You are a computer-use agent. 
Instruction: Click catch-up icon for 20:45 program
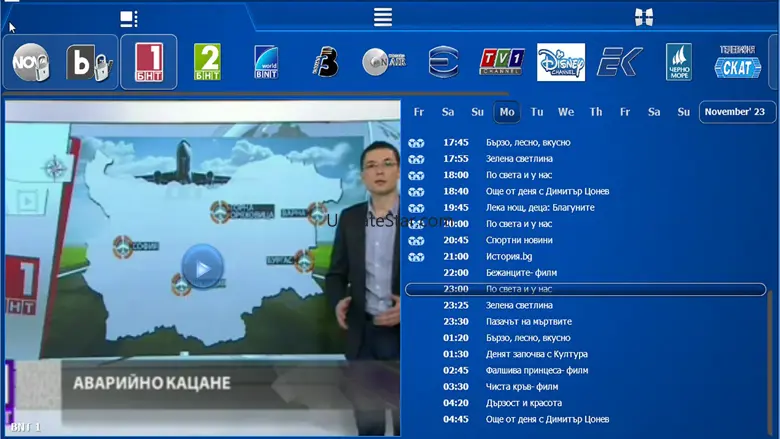click(416, 241)
